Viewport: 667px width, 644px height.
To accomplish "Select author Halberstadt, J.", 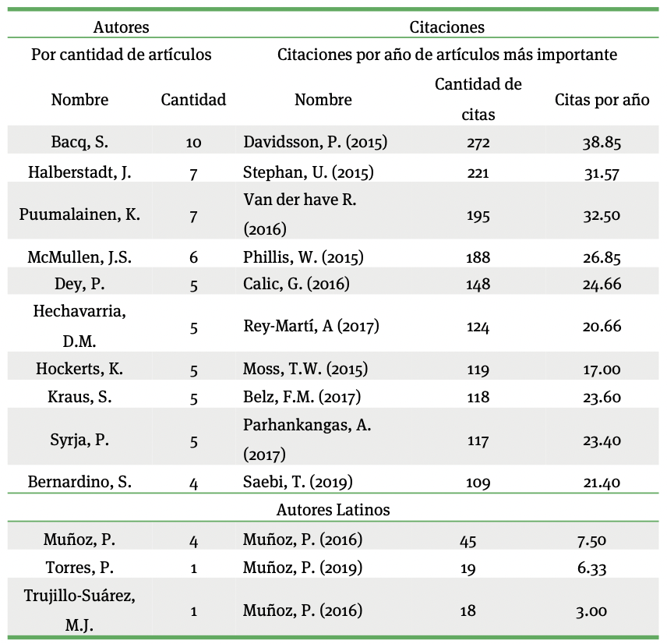I will 79,172.
